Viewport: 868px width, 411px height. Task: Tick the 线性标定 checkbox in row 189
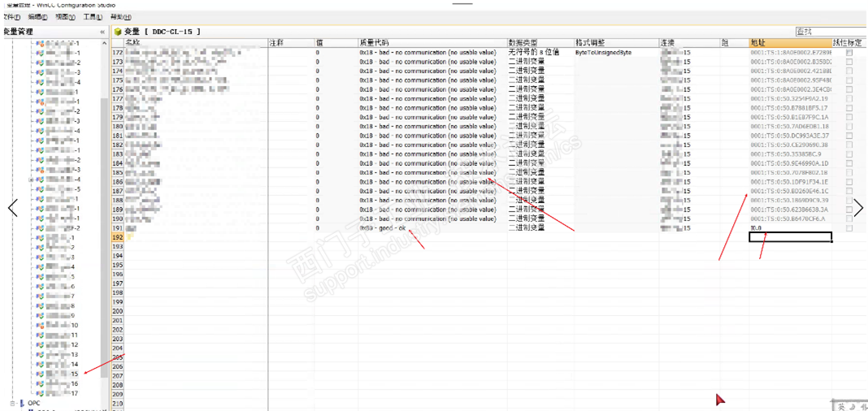[x=849, y=209]
